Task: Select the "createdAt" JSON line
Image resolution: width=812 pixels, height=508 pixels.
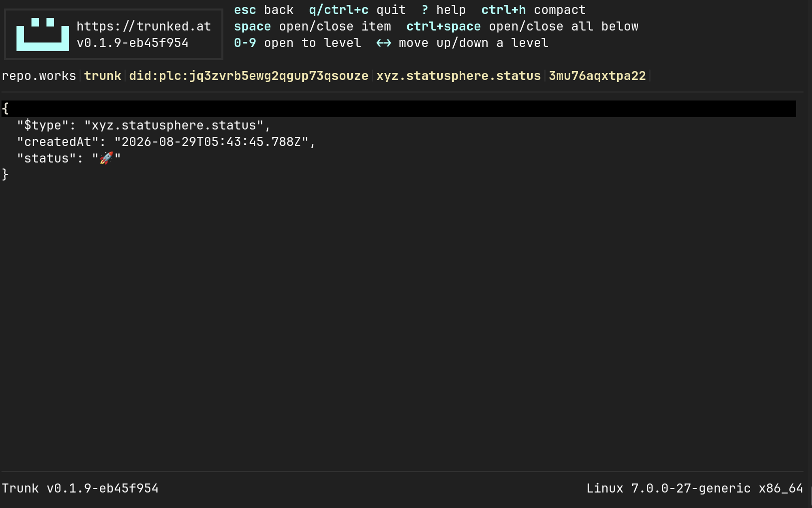Action: coord(166,142)
